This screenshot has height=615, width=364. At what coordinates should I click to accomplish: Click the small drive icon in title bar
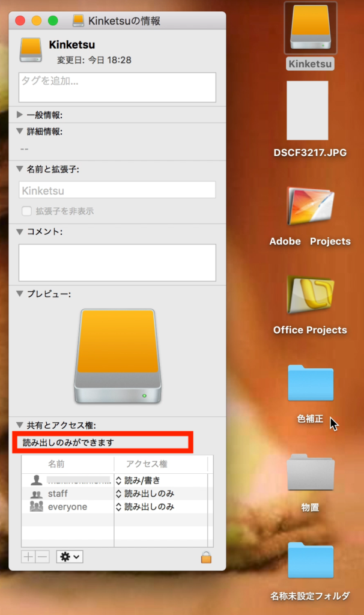tap(79, 20)
